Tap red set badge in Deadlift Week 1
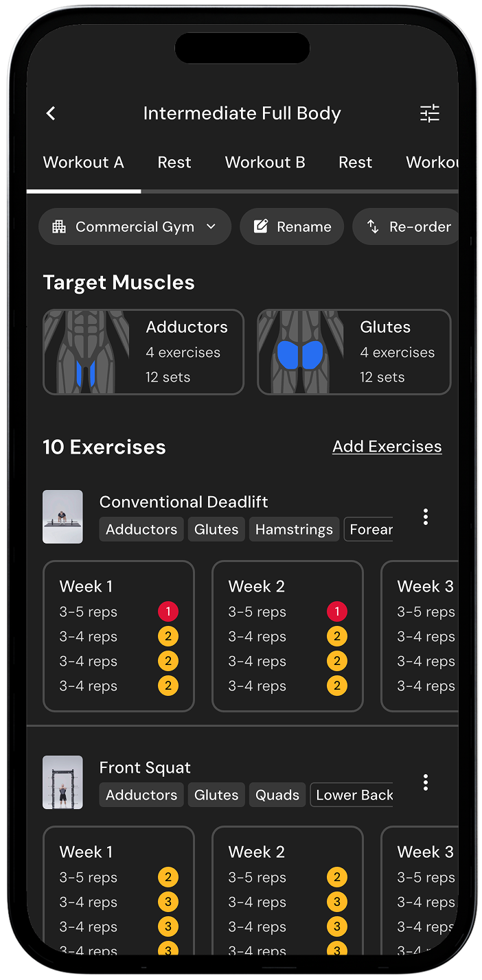Viewport: 482px width, 980px height. pyautogui.click(x=168, y=611)
